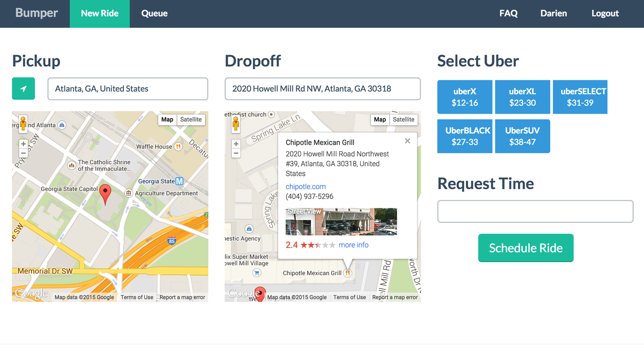Switch Pickup map to Satellite view

click(191, 120)
